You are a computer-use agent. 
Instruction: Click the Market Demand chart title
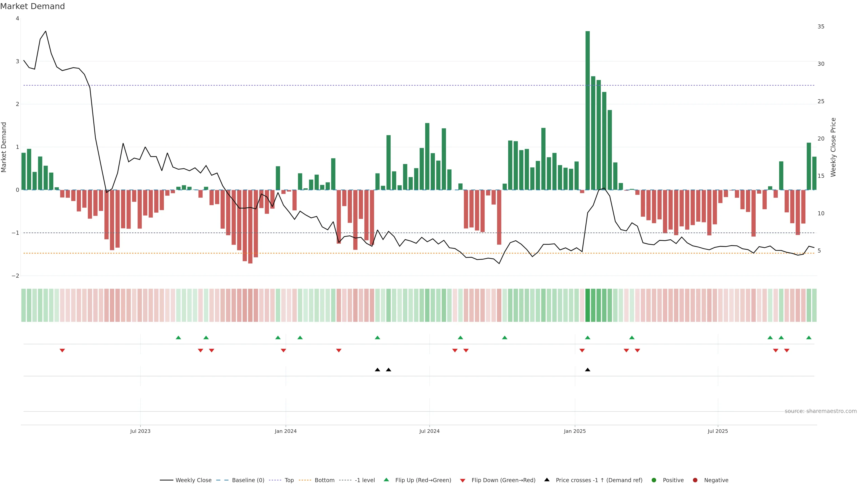[32, 6]
